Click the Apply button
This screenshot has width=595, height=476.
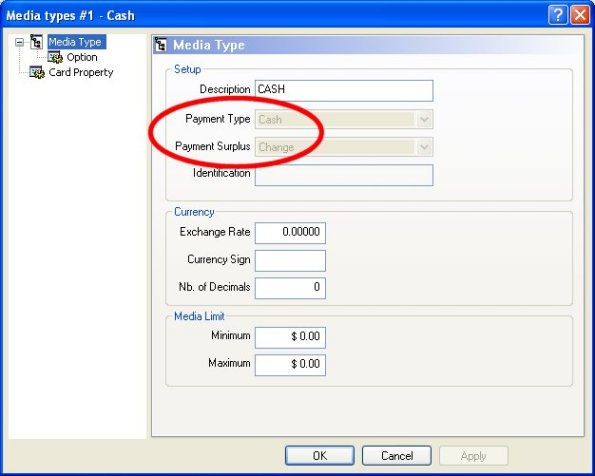(x=474, y=456)
